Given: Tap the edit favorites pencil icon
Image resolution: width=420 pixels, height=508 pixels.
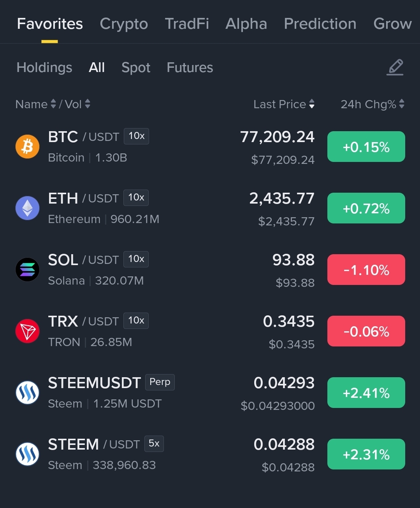Looking at the screenshot, I should (x=395, y=67).
